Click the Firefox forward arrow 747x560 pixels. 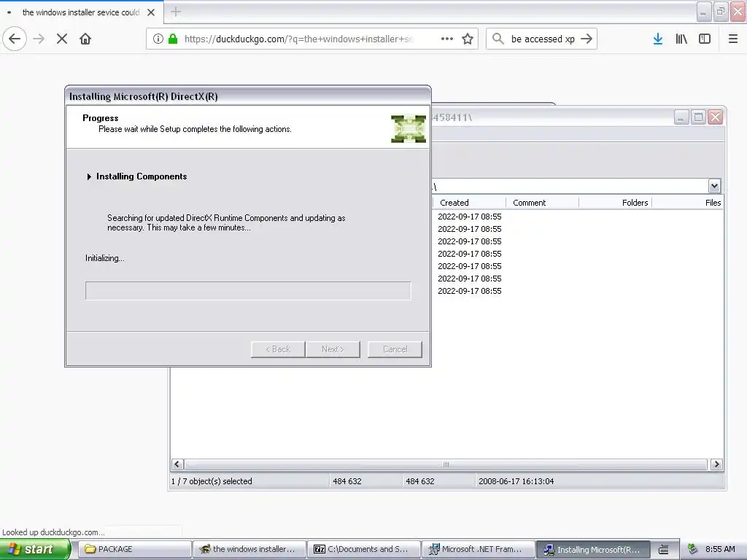(x=39, y=39)
